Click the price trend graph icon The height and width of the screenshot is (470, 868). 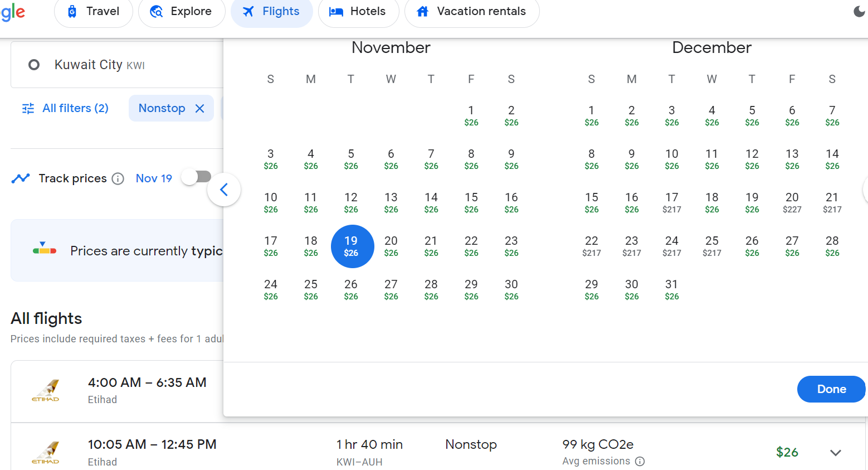pos(21,178)
